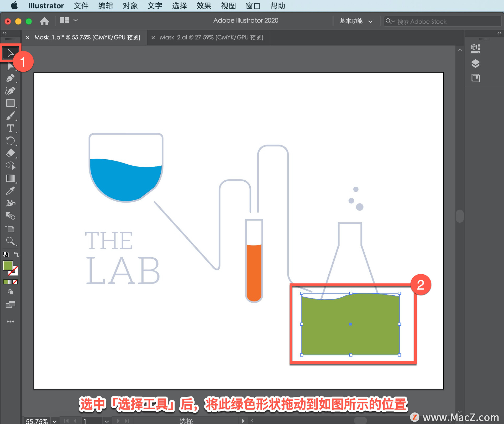Close the Mask_2.ai tab
The image size is (504, 424).
click(153, 38)
